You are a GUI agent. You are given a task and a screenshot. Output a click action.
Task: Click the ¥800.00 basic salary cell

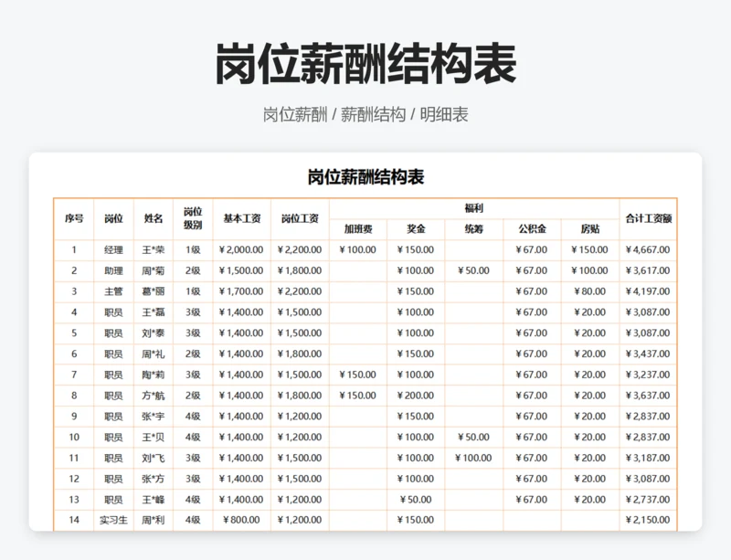point(242,521)
